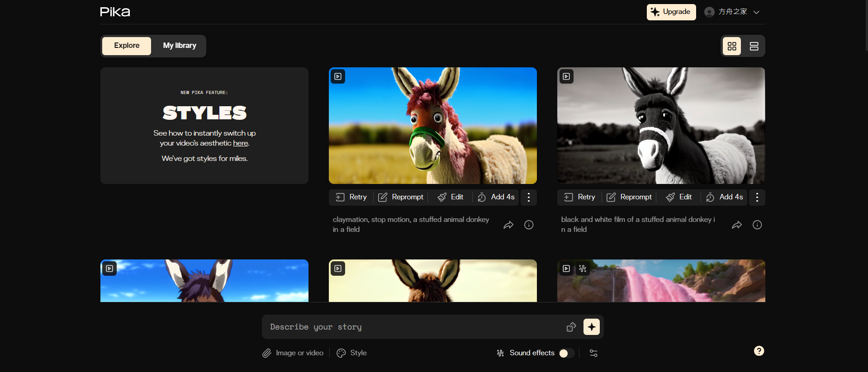Click the sparkle generate button
The image size is (868, 372).
click(591, 327)
